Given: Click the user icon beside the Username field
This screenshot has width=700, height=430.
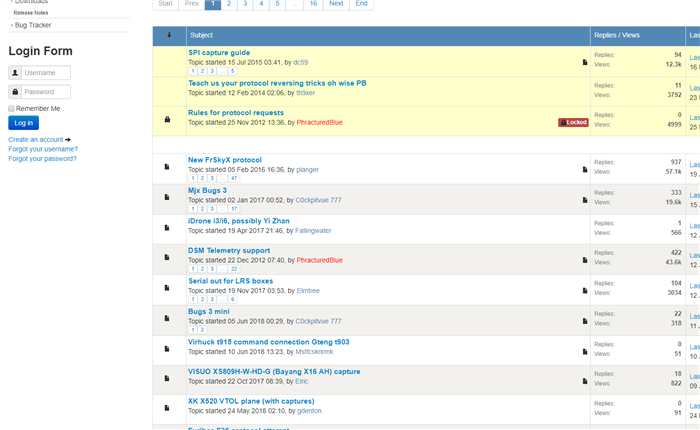Looking at the screenshot, I should pos(15,72).
